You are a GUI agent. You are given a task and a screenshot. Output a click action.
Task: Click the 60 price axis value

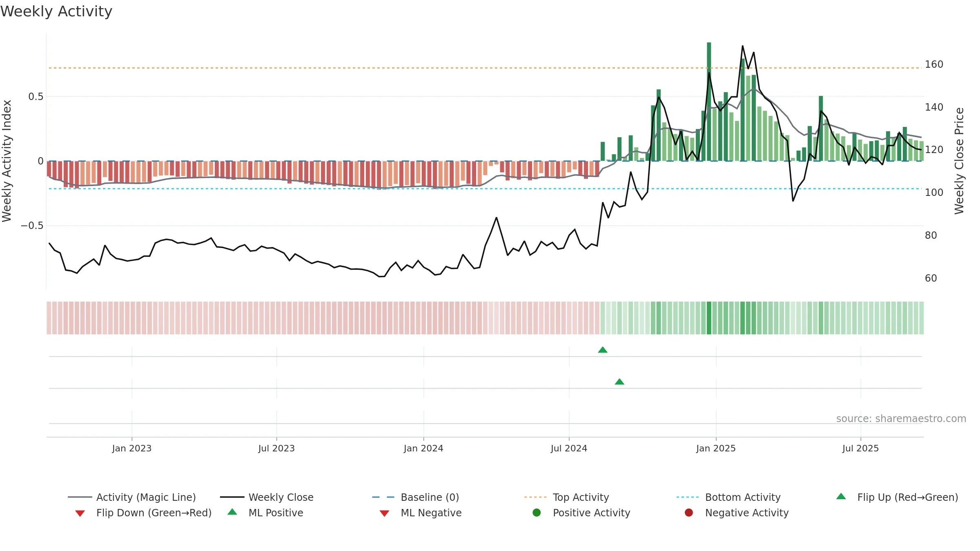click(931, 278)
